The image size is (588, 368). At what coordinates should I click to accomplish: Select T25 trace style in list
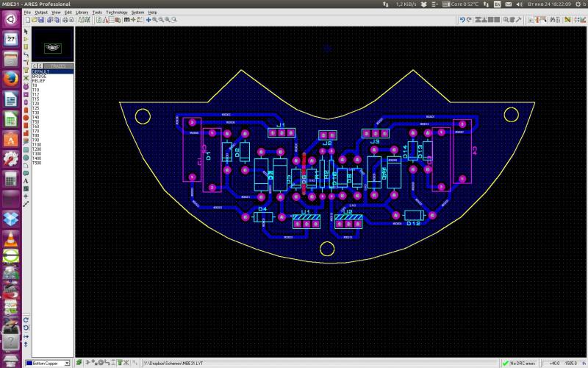tap(35, 108)
